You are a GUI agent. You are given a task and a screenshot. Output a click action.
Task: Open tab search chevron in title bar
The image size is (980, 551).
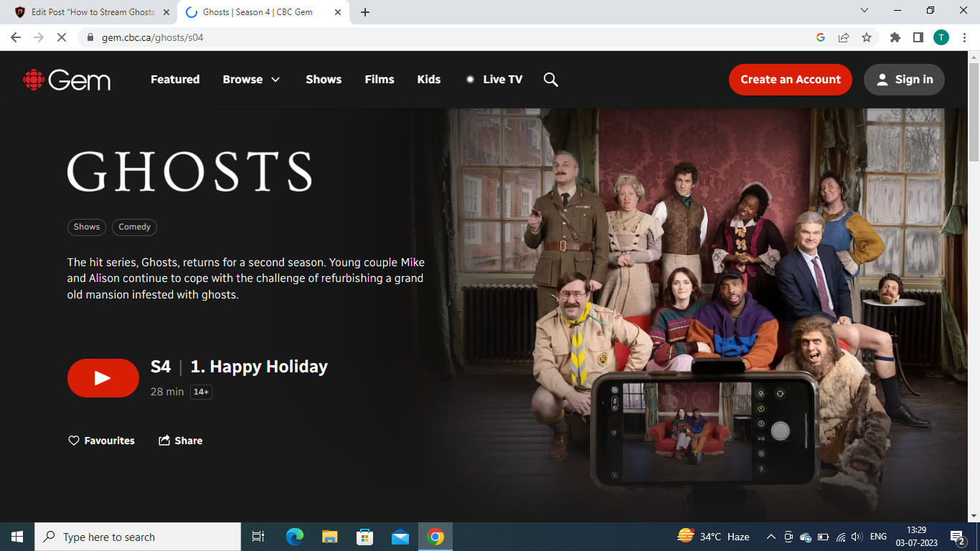click(x=864, y=10)
